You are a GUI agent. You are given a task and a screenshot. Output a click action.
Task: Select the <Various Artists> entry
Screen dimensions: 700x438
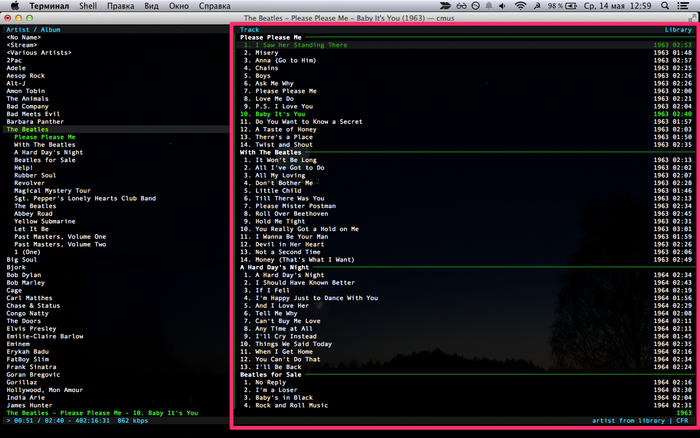coord(39,53)
